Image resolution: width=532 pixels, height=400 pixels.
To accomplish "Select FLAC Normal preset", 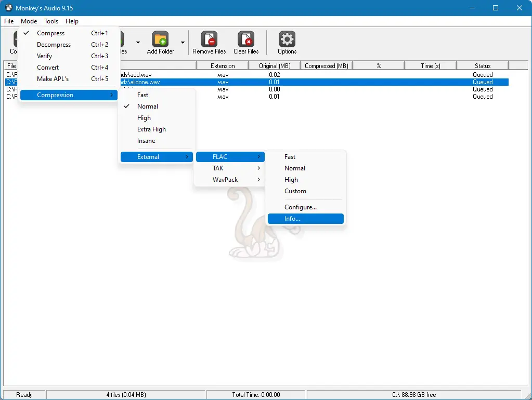I will (306, 168).
